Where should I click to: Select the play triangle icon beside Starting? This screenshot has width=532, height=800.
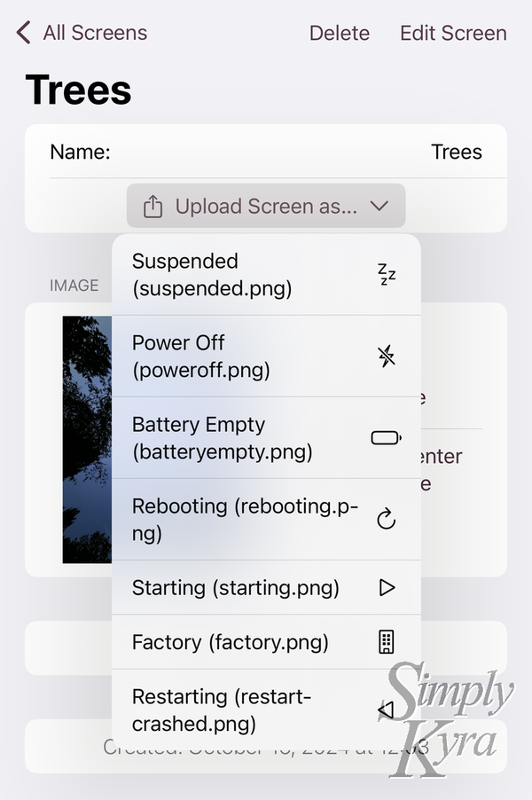(x=385, y=588)
